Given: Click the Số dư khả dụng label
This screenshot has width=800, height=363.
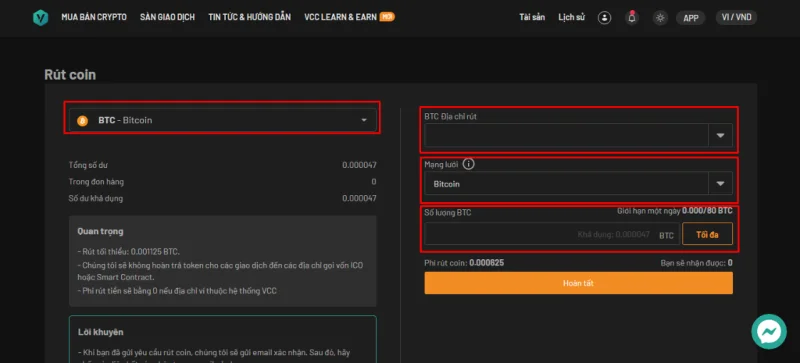Looking at the screenshot, I should (x=95, y=198).
